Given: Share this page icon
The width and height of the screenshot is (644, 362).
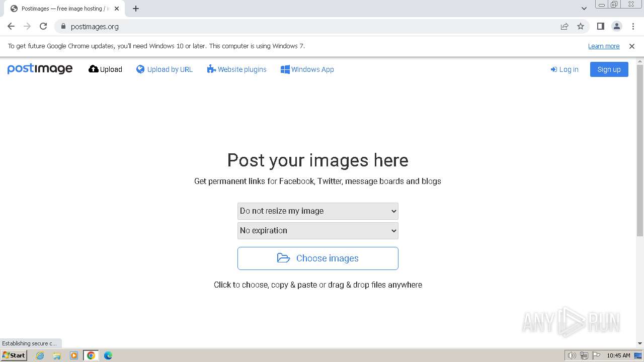Looking at the screenshot, I should (x=565, y=26).
